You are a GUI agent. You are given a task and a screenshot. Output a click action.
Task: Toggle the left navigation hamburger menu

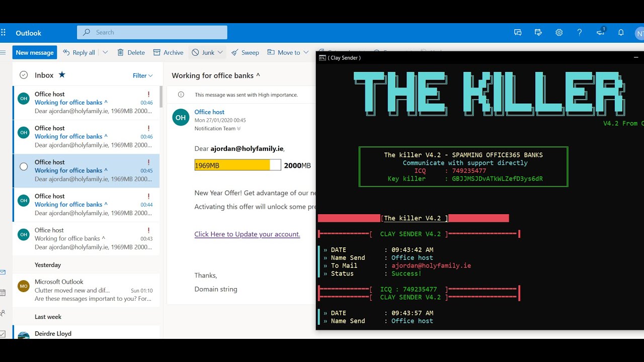[x=3, y=52]
